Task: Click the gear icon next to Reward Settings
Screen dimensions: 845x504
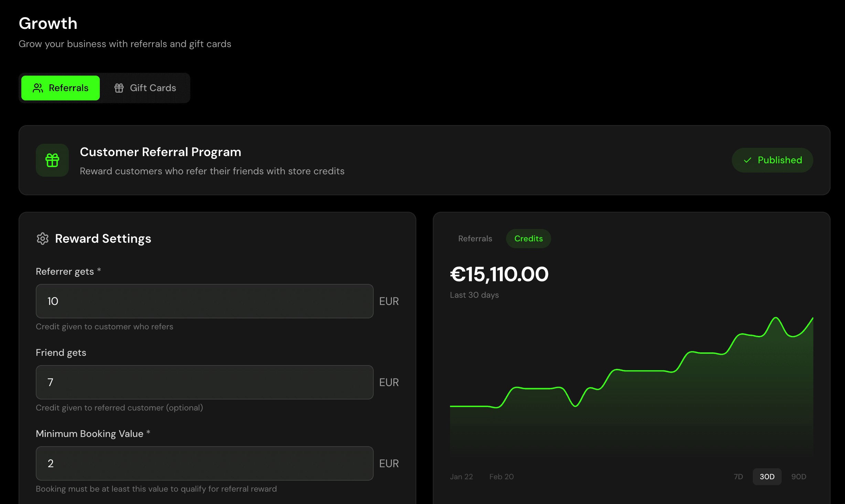Action: tap(42, 239)
